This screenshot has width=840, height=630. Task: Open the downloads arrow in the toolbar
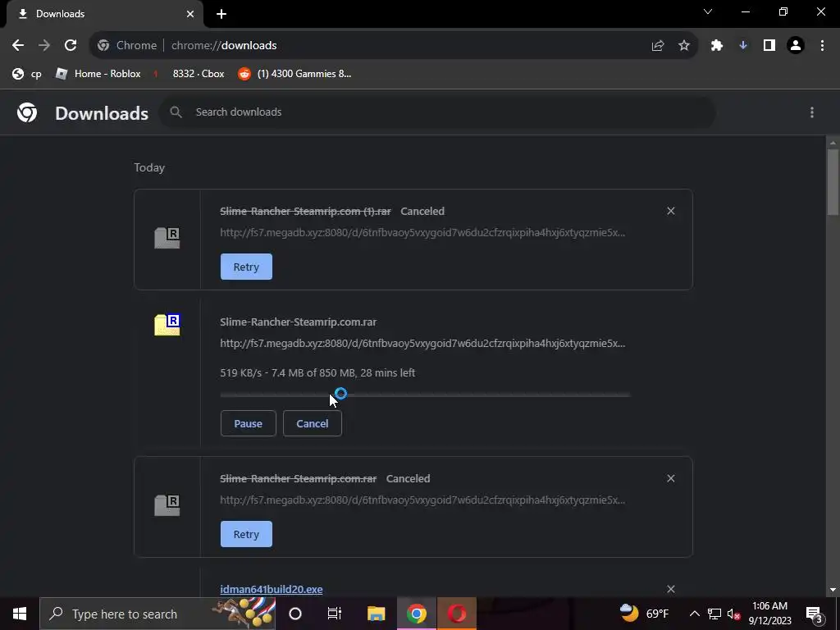pyautogui.click(x=743, y=46)
